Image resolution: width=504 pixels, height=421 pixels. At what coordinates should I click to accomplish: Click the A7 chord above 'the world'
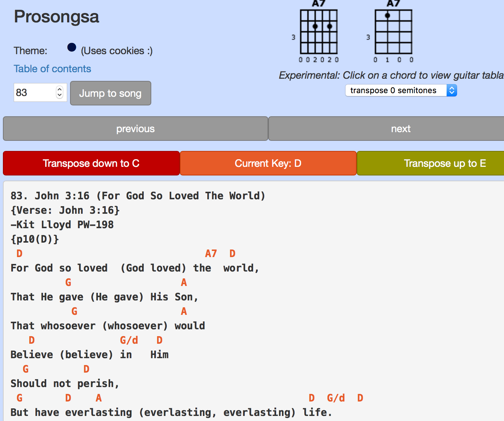(211, 254)
